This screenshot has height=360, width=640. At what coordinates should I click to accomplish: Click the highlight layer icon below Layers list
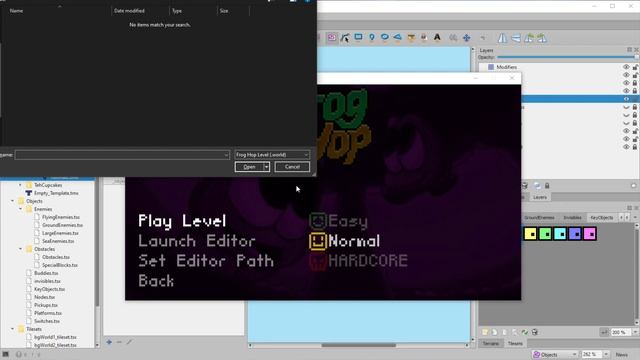pos(537,186)
